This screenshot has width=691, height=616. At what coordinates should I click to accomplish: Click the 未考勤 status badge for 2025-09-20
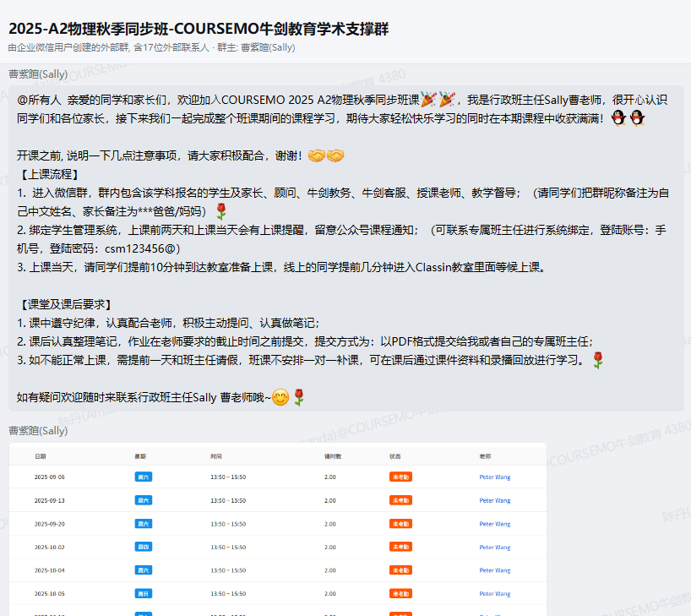[x=400, y=524]
